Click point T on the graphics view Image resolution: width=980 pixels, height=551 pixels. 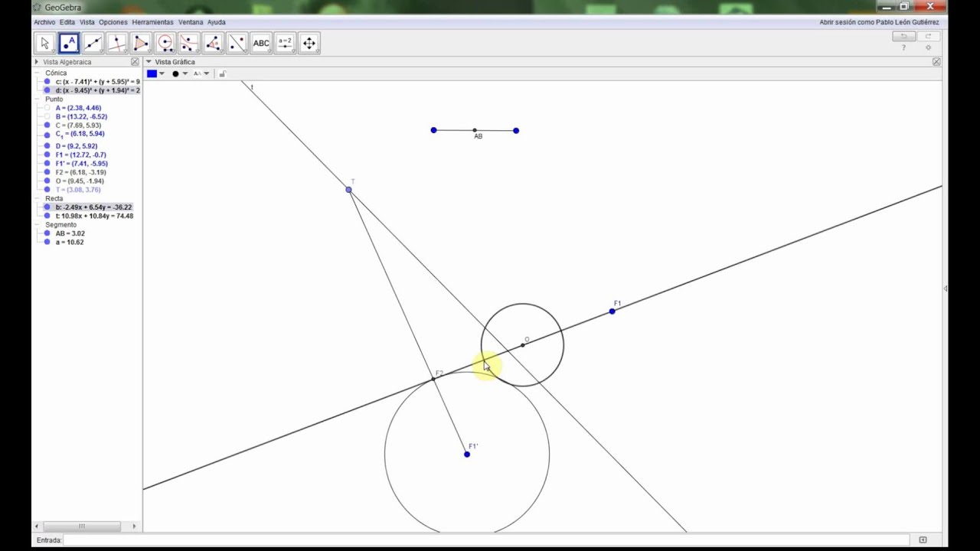click(x=349, y=190)
